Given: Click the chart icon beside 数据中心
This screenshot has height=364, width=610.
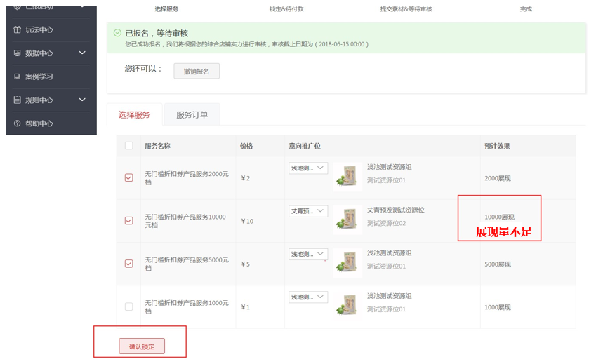Looking at the screenshot, I should [x=18, y=53].
